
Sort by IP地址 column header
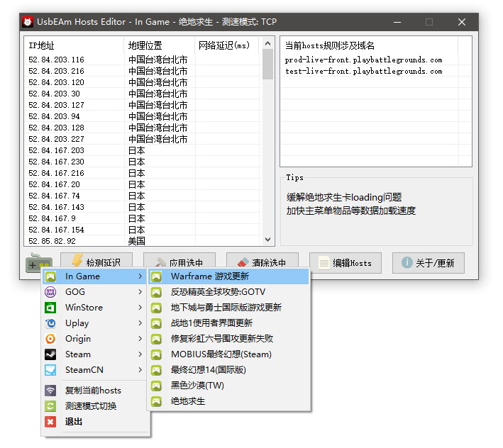74,45
